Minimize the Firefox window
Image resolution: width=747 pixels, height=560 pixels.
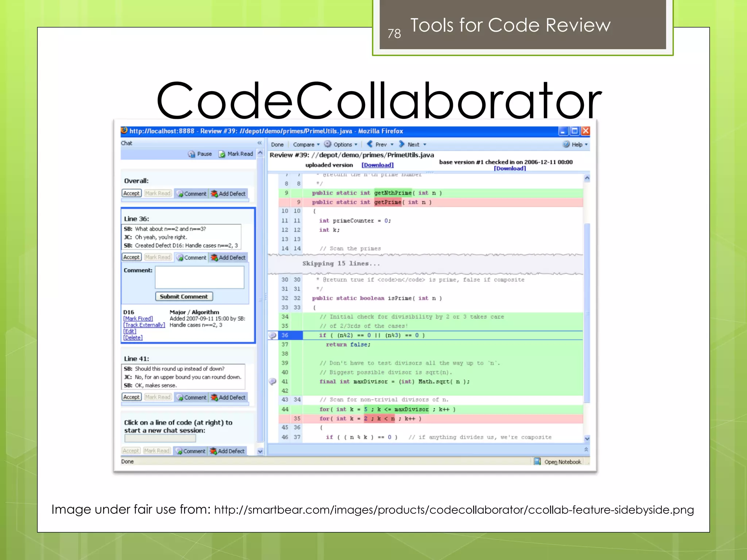tap(563, 131)
